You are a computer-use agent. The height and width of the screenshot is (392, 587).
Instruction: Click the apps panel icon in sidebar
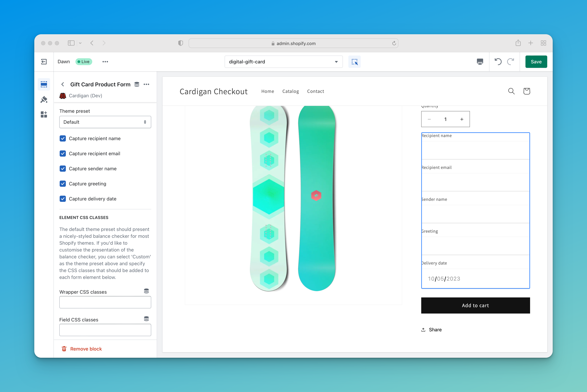[44, 114]
